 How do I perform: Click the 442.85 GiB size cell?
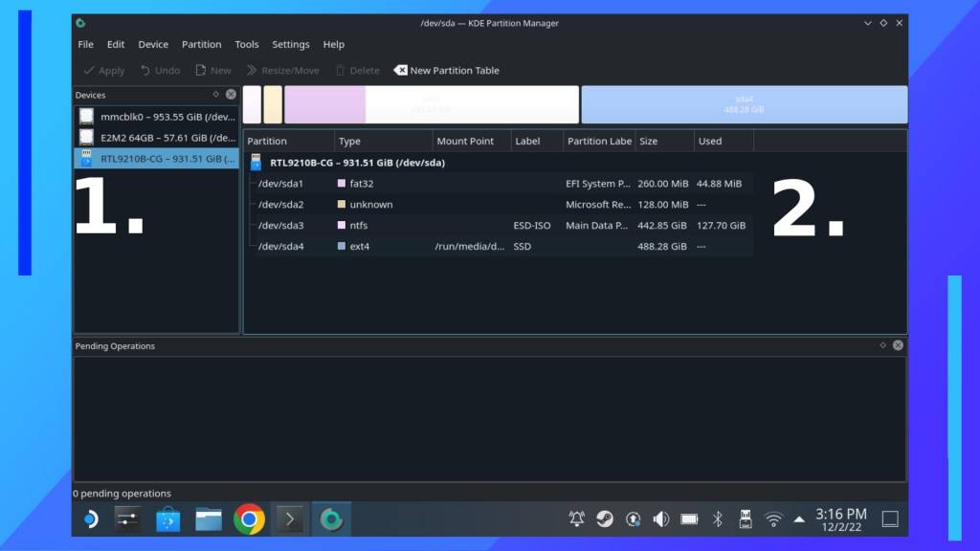(x=662, y=226)
